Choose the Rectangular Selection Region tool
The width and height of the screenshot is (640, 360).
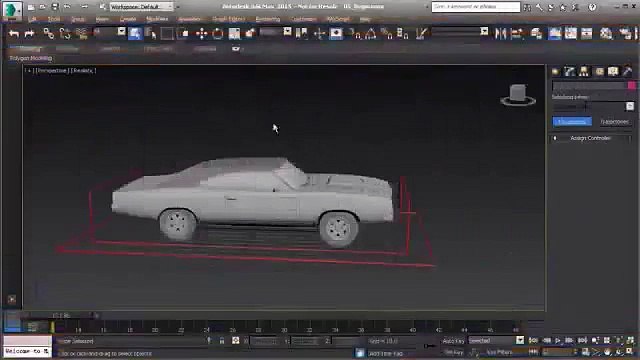click(x=167, y=33)
